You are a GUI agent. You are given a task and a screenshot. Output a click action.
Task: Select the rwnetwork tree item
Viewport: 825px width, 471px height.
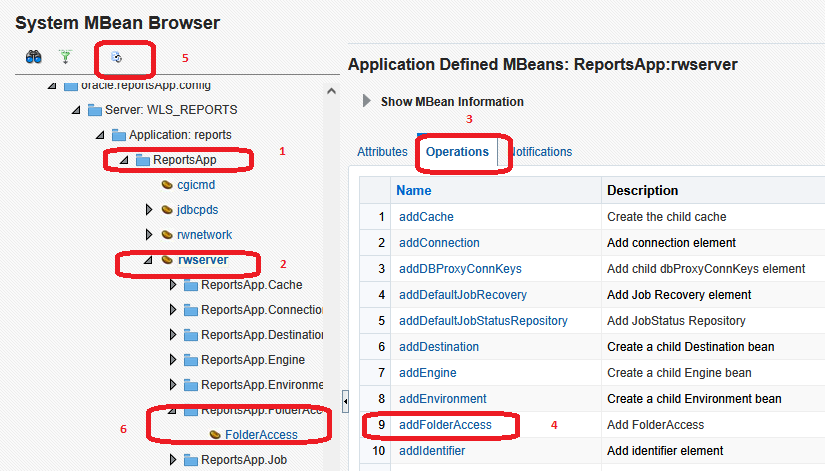(204, 235)
